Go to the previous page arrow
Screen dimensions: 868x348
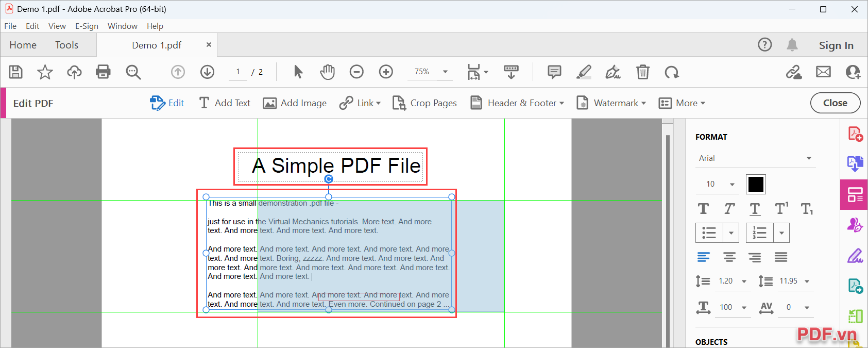pyautogui.click(x=178, y=72)
